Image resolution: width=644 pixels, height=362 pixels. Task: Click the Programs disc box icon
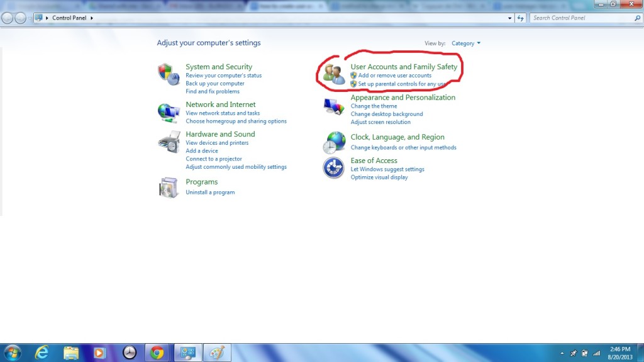point(169,188)
